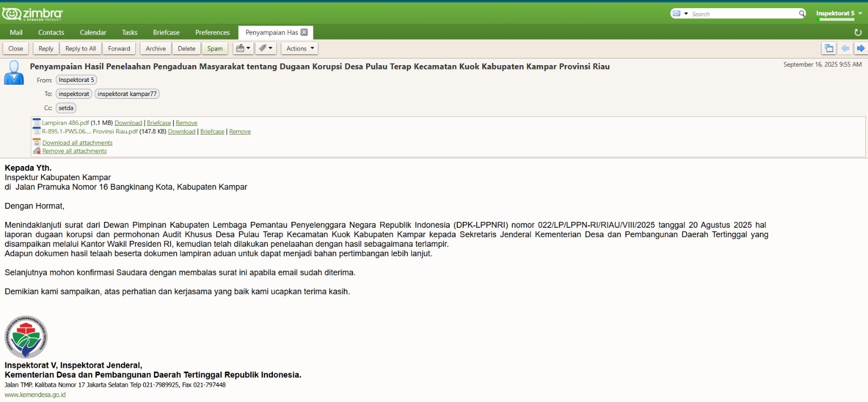Click the sender avatar icon

click(x=14, y=73)
